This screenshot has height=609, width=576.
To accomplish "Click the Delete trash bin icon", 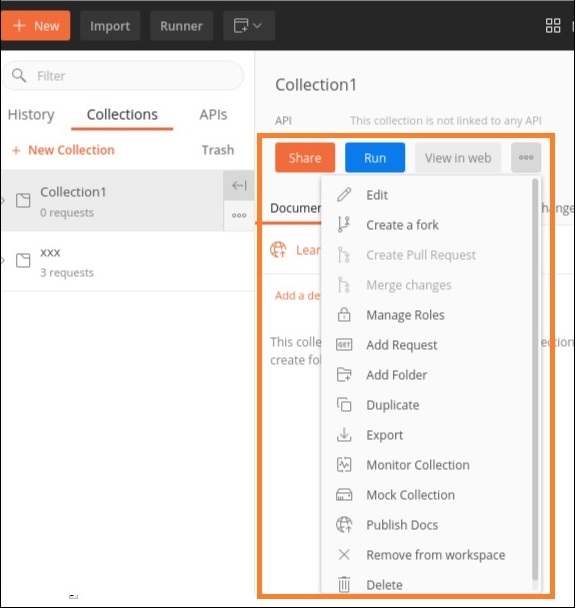I will tap(344, 585).
